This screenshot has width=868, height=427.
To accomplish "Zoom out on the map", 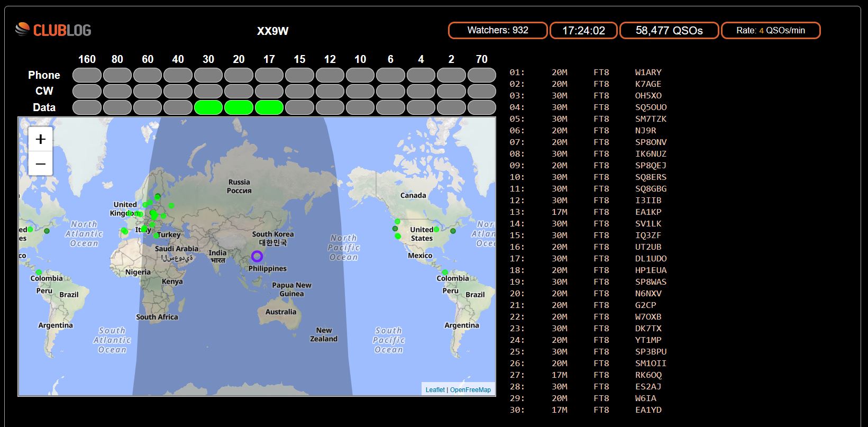I will click(x=41, y=164).
